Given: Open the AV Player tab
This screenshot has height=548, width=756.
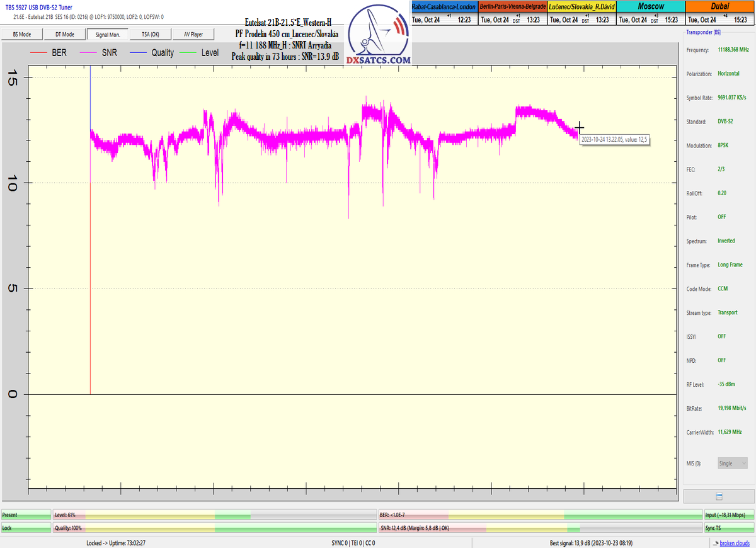Looking at the screenshot, I should click(193, 35).
